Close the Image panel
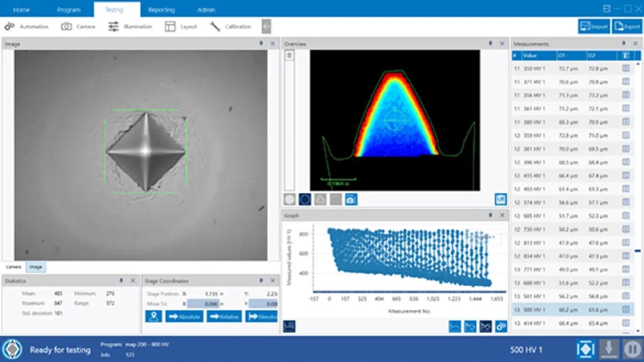The height and width of the screenshot is (362, 644). [x=273, y=43]
